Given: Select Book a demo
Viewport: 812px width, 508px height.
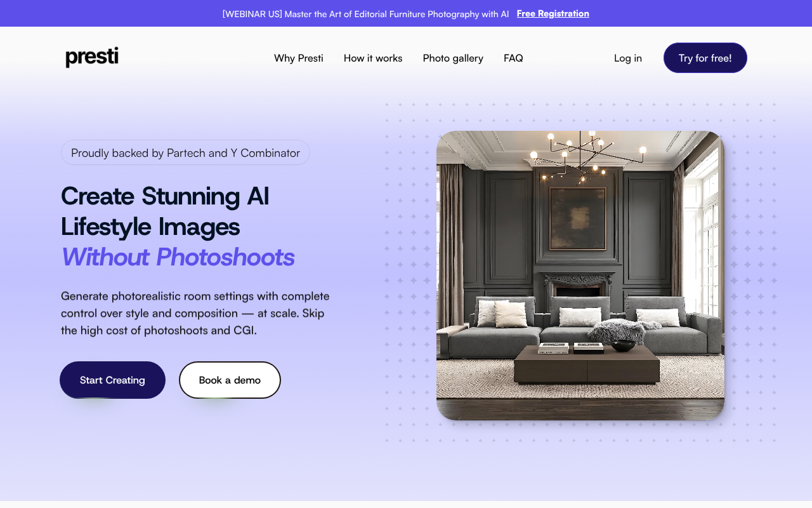Looking at the screenshot, I should click(230, 380).
